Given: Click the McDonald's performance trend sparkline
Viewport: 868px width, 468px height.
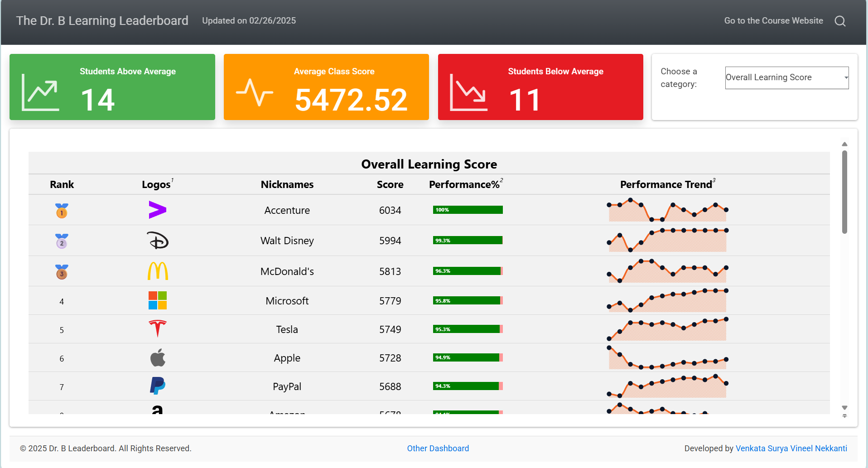Looking at the screenshot, I should click(667, 271).
